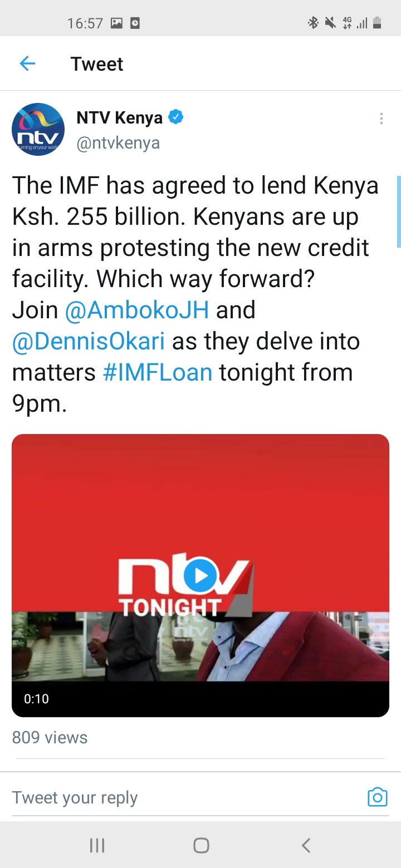Tap the back arrow to leave the tweet
The height and width of the screenshot is (868, 401).
click(x=27, y=64)
